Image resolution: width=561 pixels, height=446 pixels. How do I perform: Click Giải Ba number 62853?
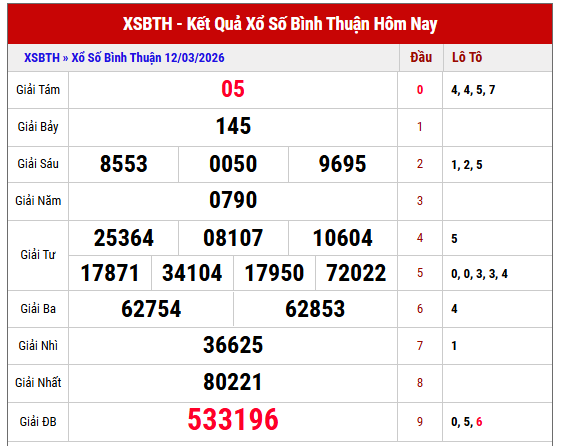(315, 309)
